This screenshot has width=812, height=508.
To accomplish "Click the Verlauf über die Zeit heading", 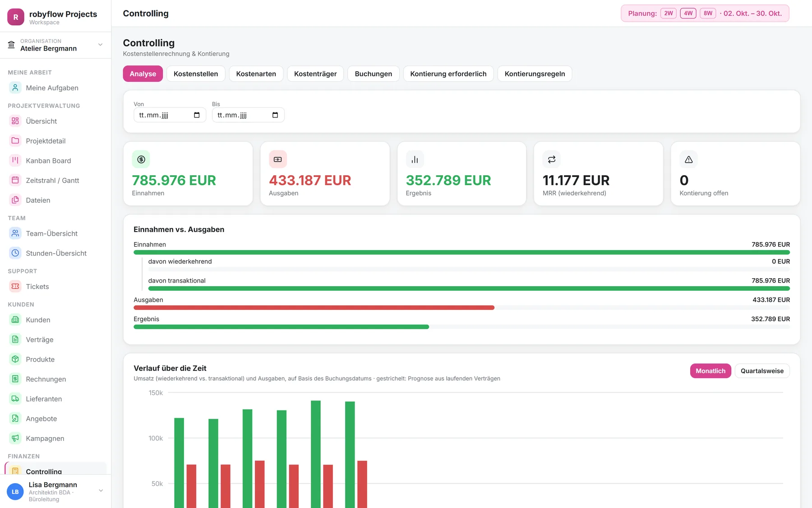I will pos(170,368).
